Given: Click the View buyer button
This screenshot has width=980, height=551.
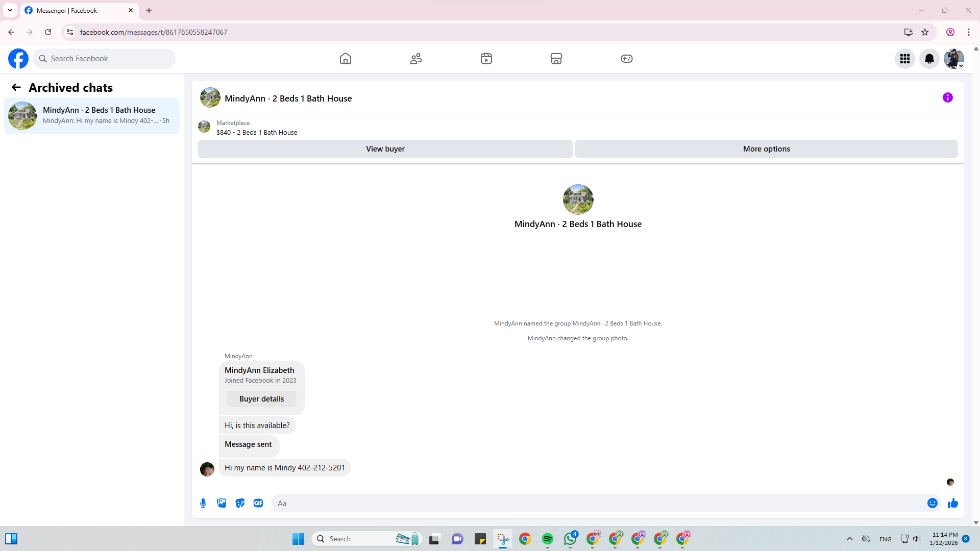Looking at the screenshot, I should (x=385, y=149).
